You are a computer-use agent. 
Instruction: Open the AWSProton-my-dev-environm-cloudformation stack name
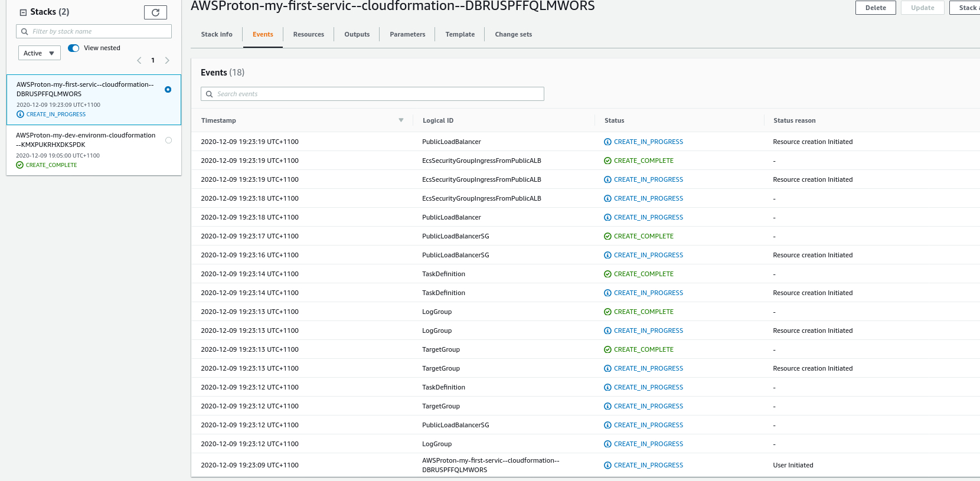tap(86, 140)
